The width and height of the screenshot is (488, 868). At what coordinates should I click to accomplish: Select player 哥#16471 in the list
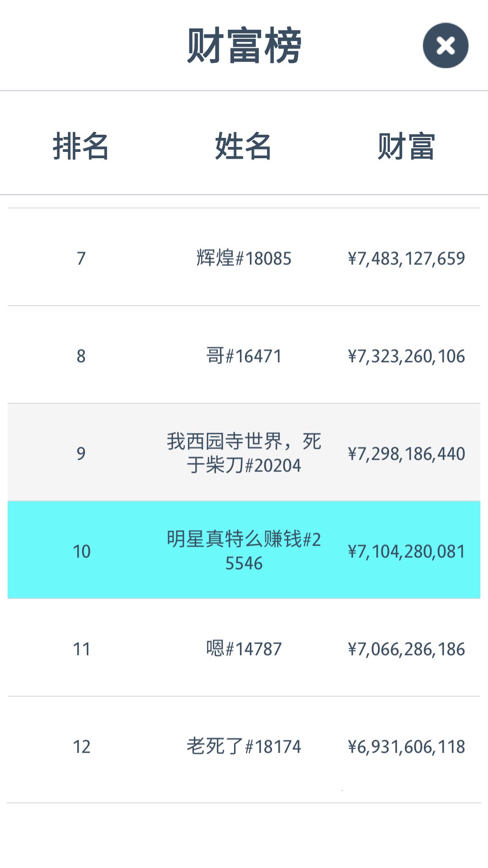tap(244, 356)
